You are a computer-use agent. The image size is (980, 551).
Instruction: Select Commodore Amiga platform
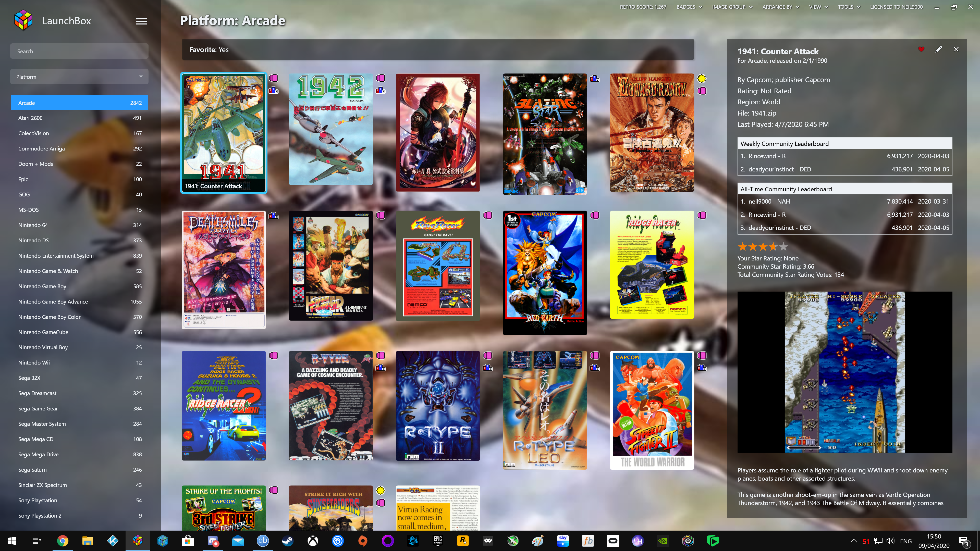79,149
